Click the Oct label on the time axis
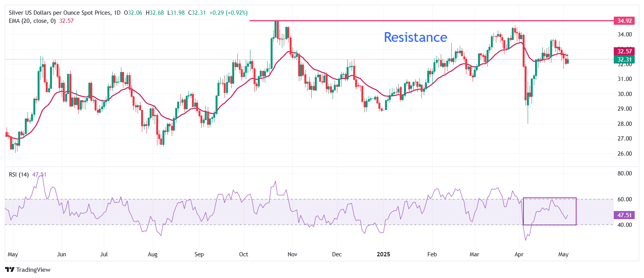The width and height of the screenshot is (644, 278). 243,254
